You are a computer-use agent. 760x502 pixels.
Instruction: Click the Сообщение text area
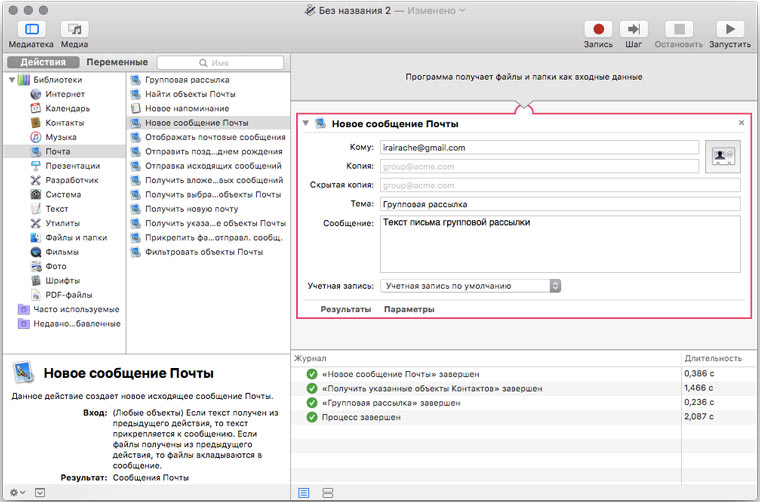point(560,244)
